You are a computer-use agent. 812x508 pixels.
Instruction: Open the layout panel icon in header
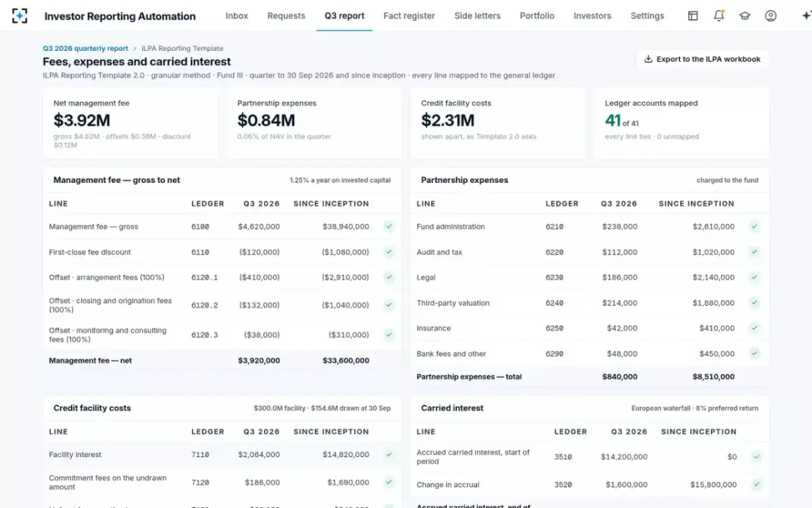[693, 16]
